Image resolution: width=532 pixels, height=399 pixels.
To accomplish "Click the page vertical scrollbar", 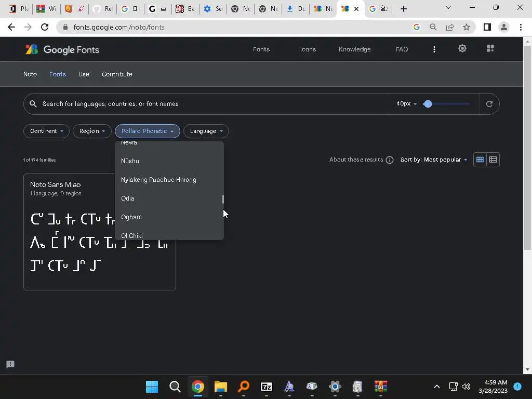I will [527, 148].
